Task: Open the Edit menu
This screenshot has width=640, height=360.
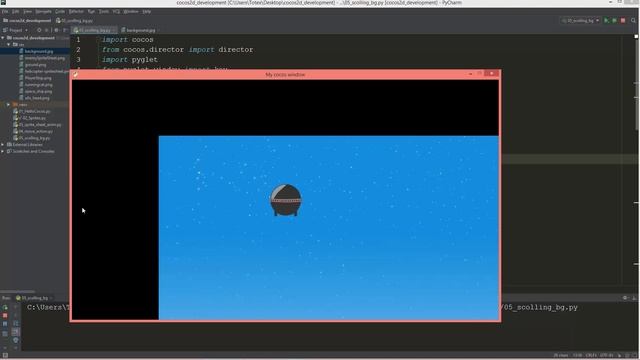Action: [16, 11]
